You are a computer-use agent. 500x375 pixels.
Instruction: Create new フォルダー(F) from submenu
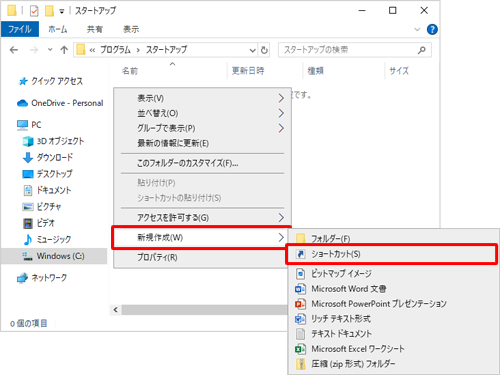click(393, 238)
